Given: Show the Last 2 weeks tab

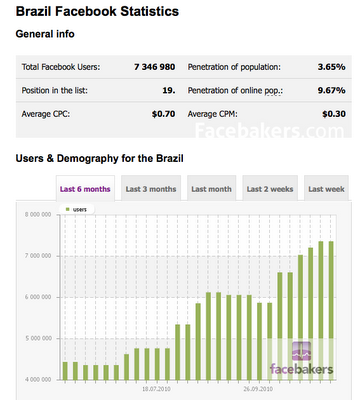Looking at the screenshot, I should [270, 189].
